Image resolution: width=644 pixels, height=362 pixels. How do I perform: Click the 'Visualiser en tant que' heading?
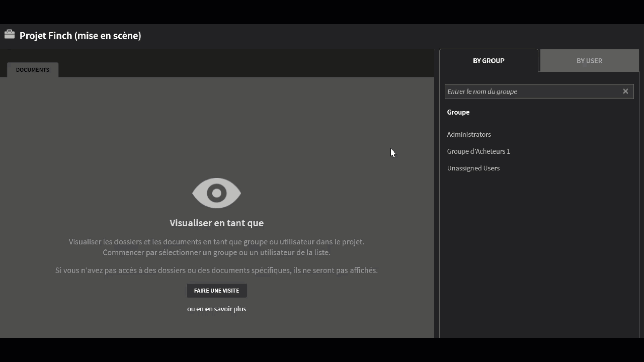pos(216,223)
